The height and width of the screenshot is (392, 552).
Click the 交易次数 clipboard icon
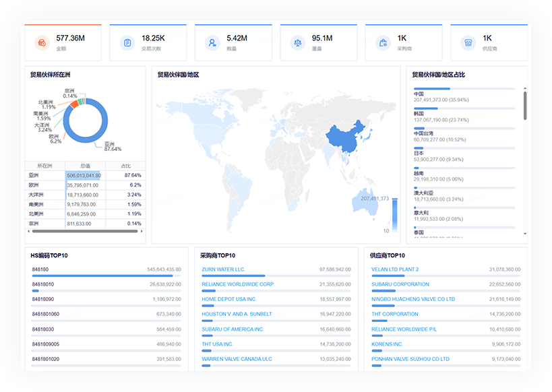(x=127, y=42)
